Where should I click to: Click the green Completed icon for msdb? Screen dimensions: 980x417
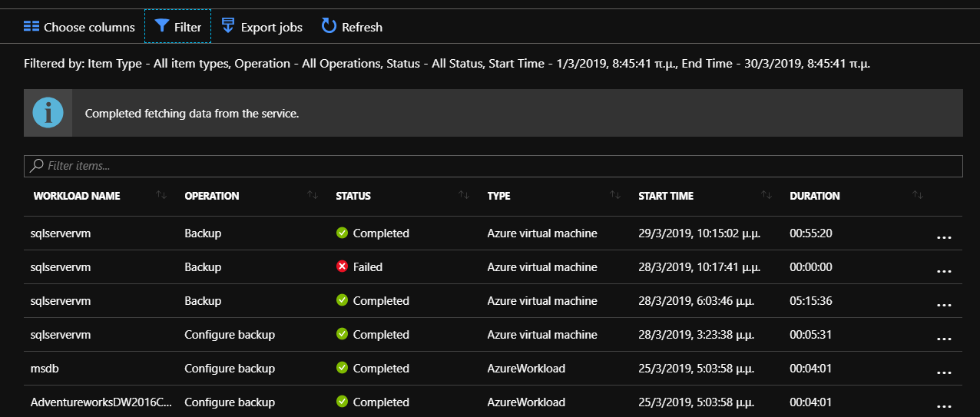pyautogui.click(x=342, y=369)
